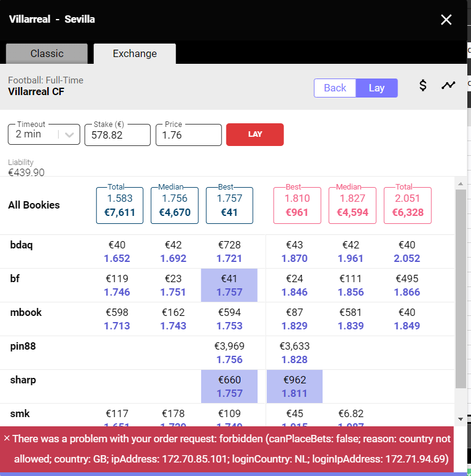The height and width of the screenshot is (476, 471).
Task: Click All Bookies Best back box 1.757
Action: coord(229,205)
